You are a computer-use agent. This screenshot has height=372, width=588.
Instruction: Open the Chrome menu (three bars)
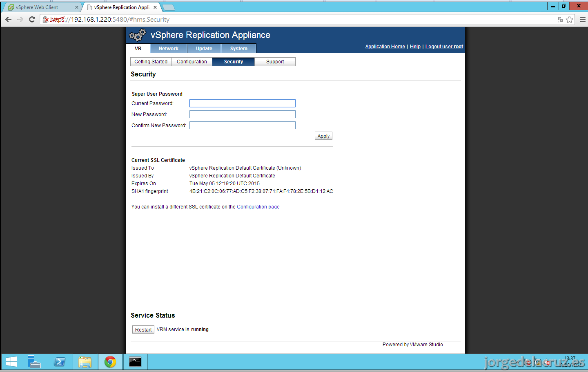583,19
